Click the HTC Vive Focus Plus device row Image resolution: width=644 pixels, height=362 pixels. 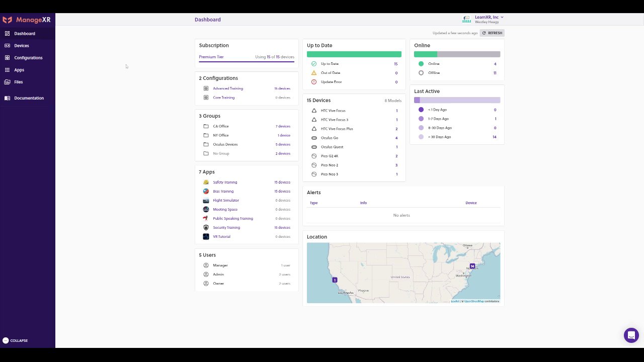[354, 129]
